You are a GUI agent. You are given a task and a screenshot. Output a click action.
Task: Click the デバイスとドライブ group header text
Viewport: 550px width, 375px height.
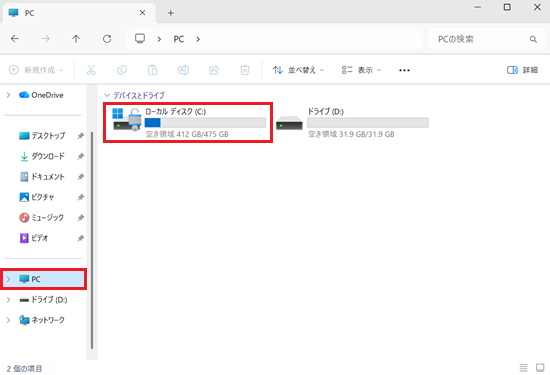[x=139, y=95]
